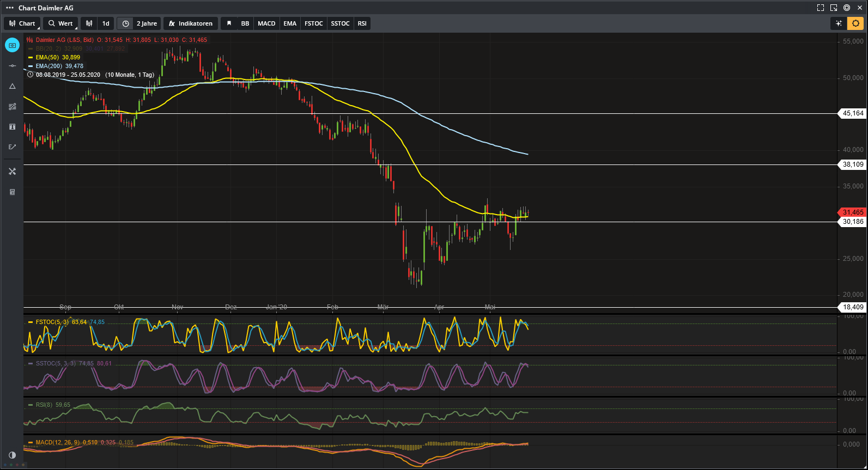The image size is (868, 470).
Task: Select the text annotation tool
Action: tap(12, 127)
